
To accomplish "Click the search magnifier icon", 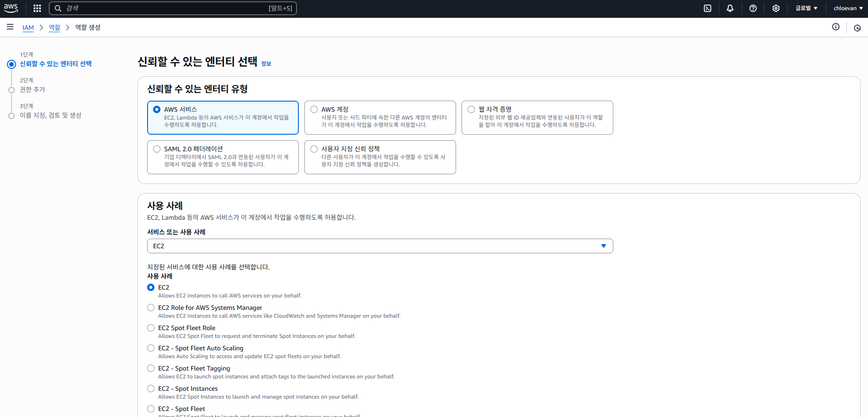I will [58, 8].
